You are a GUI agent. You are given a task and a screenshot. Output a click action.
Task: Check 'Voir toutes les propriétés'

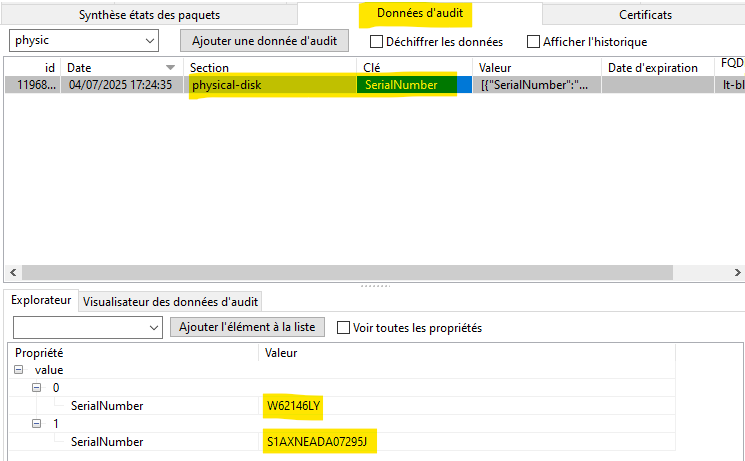point(344,327)
